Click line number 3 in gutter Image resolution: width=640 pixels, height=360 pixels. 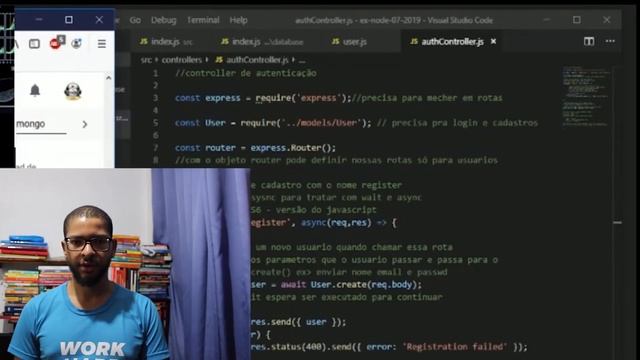(x=156, y=98)
